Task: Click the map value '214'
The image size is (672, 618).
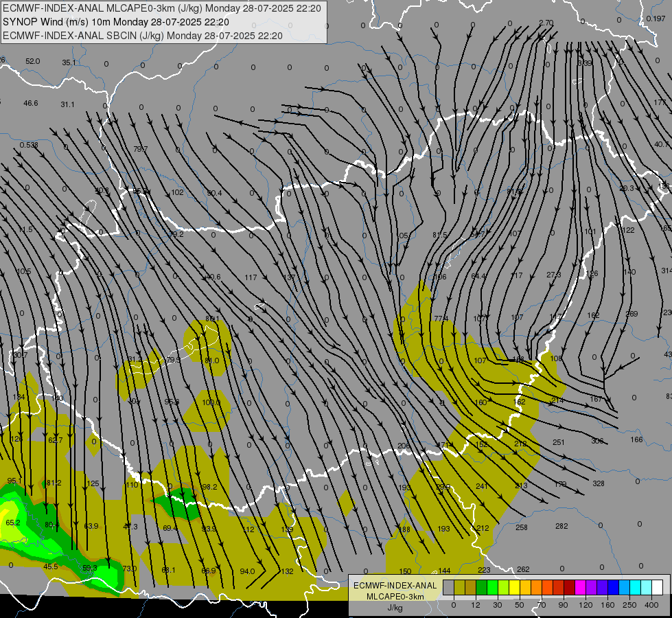Action: pyautogui.click(x=557, y=400)
